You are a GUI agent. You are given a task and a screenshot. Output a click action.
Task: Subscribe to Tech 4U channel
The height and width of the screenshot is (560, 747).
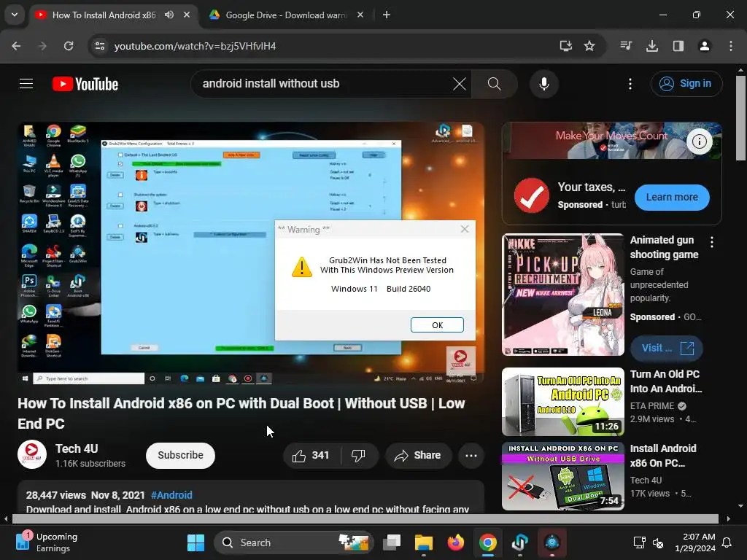coord(180,456)
